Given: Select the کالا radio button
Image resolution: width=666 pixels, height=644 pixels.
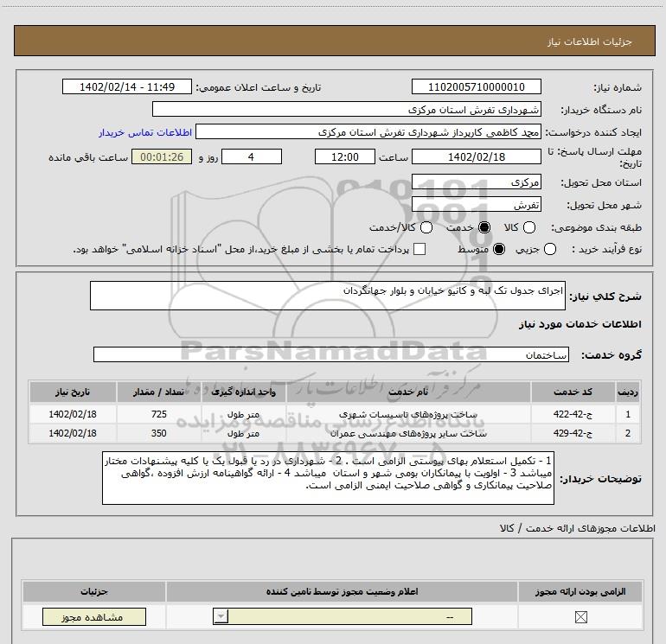Looking at the screenshot, I should pos(528,227).
